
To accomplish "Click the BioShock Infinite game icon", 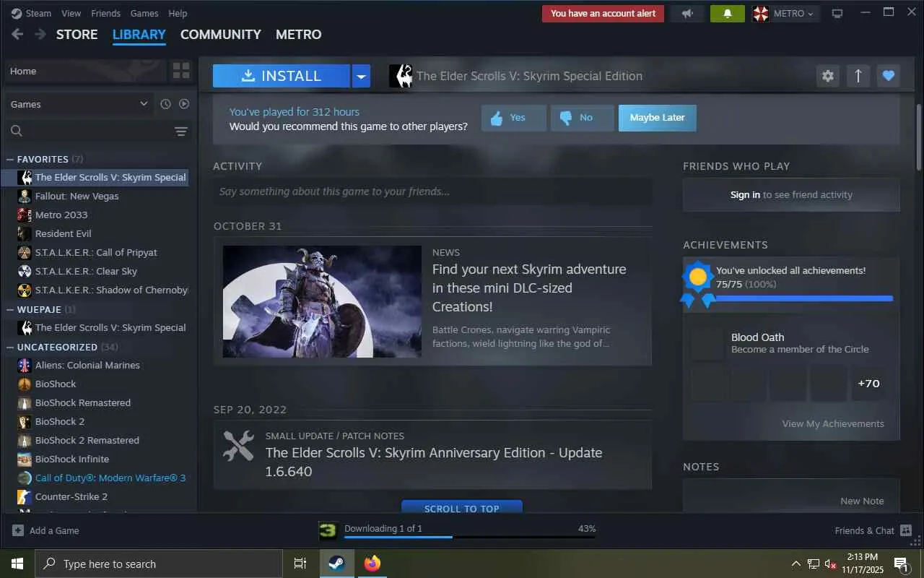I will (25, 459).
